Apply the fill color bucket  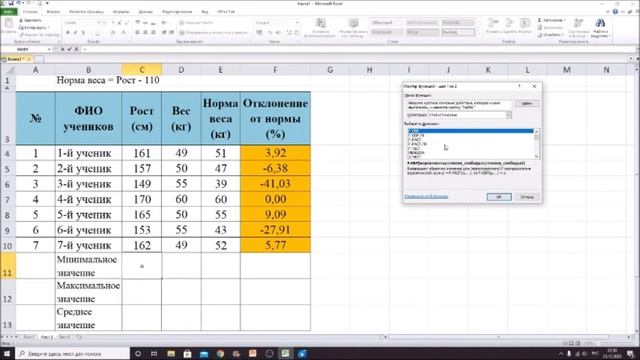click(113, 32)
